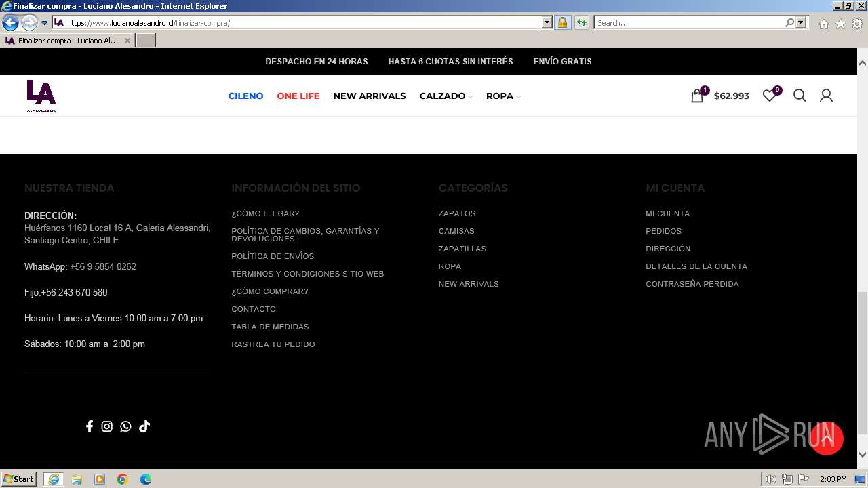Viewport: 868px width, 488px height.
Task: Open the browser Home icon
Action: 823,24
